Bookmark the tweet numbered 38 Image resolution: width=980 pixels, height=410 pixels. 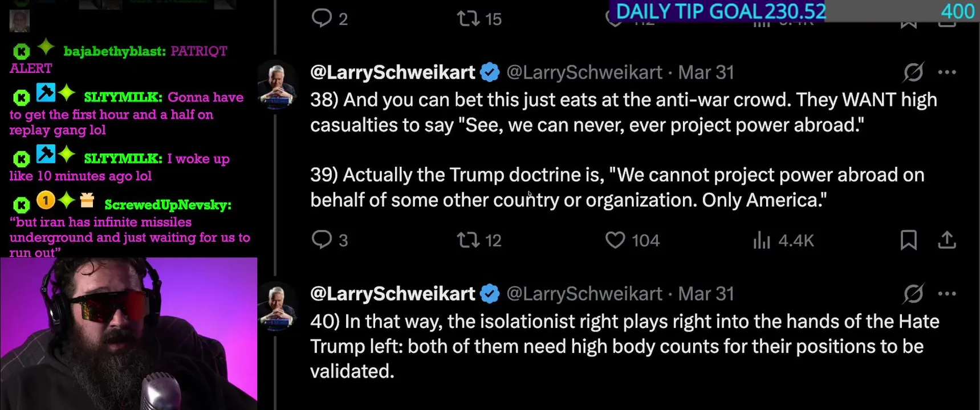(908, 240)
